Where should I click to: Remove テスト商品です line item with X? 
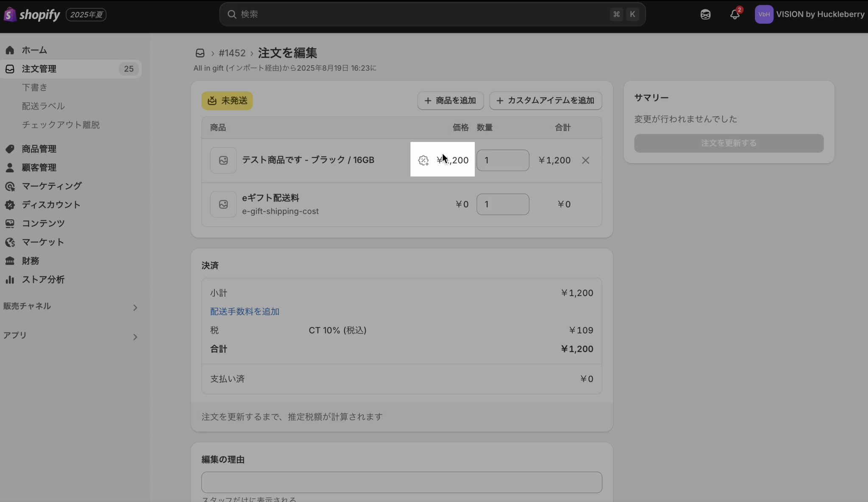tap(585, 160)
